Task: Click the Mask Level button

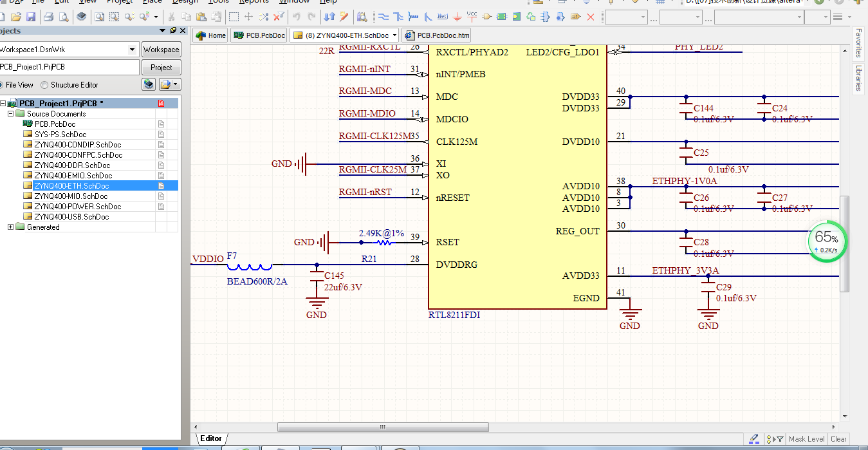Action: pyautogui.click(x=806, y=439)
